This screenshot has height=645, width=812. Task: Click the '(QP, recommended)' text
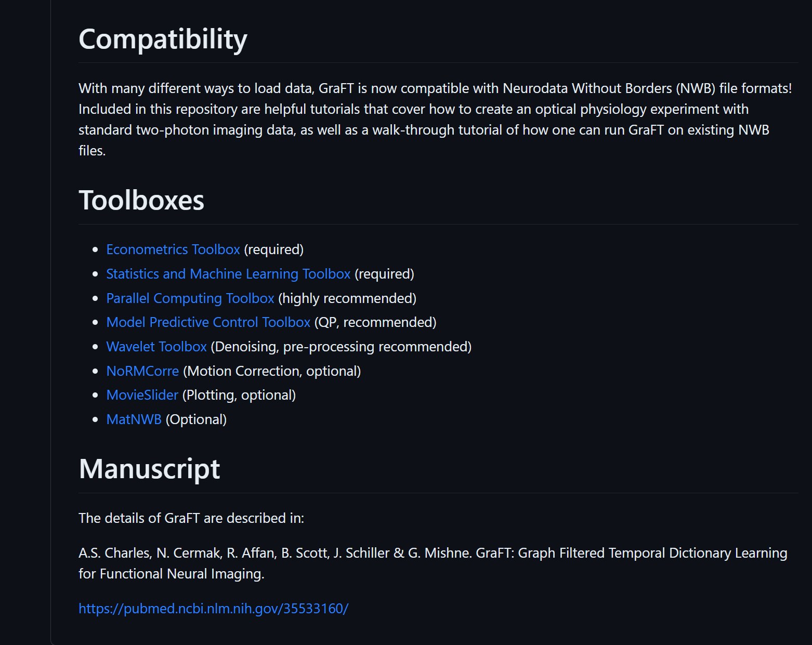pos(375,322)
